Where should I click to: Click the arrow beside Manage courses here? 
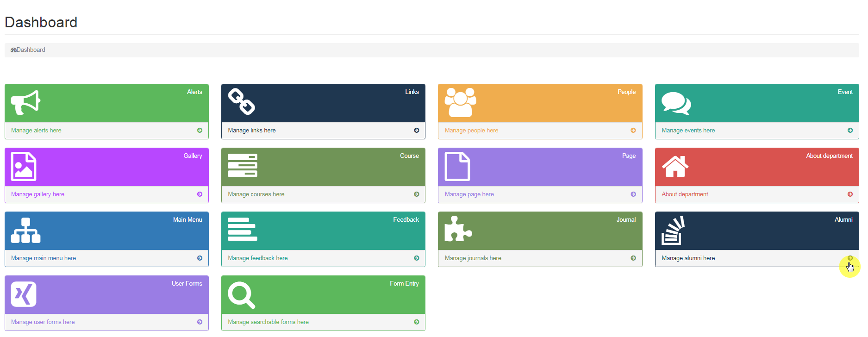point(417,194)
